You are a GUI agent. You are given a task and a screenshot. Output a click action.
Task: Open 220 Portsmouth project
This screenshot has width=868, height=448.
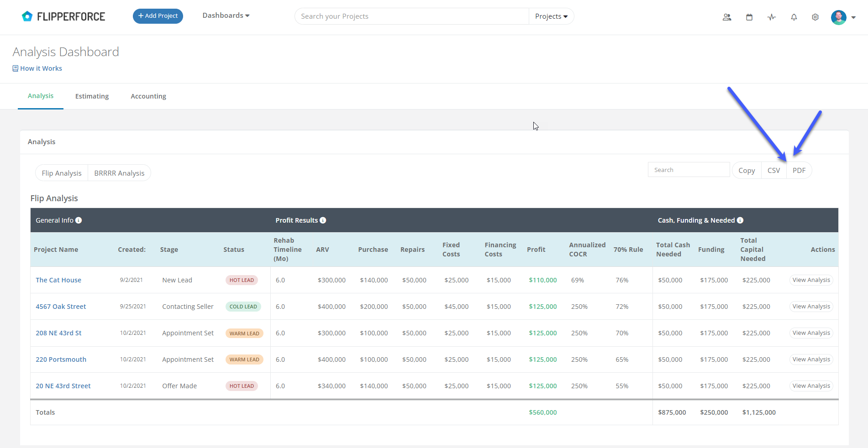pos(61,359)
